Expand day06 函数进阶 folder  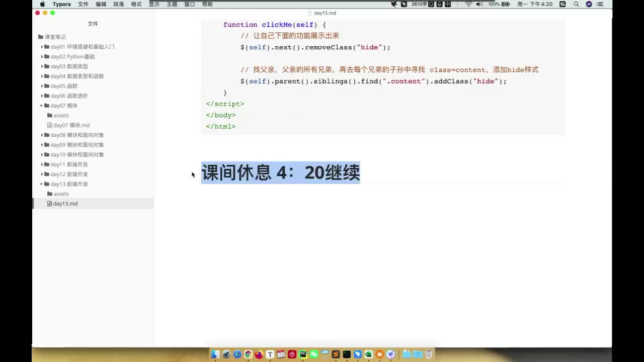[42, 96]
